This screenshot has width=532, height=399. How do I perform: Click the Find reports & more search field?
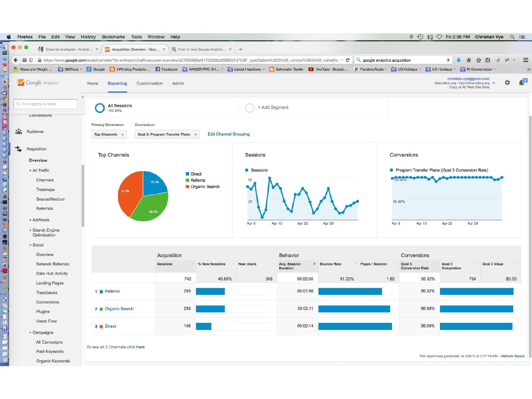(46, 104)
